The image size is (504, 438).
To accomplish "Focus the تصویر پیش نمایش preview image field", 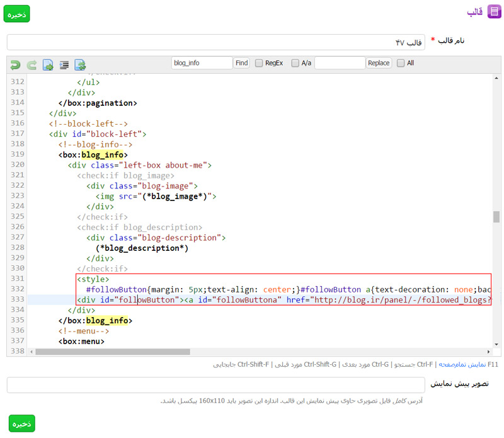I will [x=216, y=385].
